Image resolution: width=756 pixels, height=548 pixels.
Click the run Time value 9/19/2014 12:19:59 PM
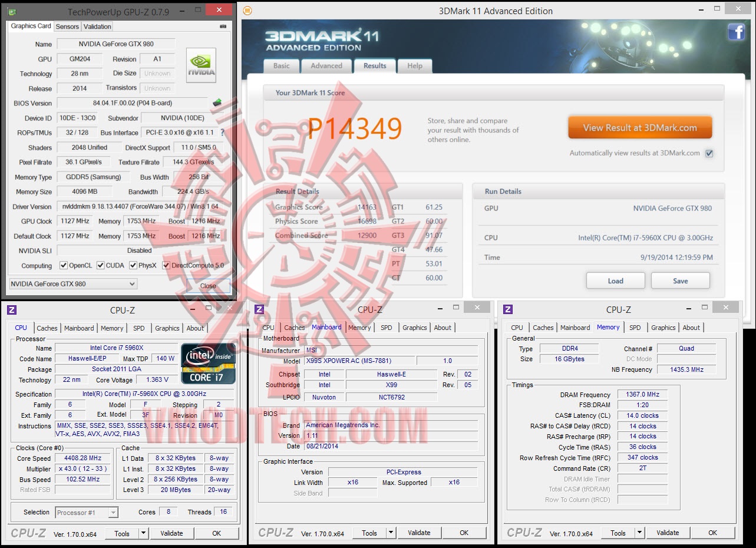pyautogui.click(x=676, y=258)
